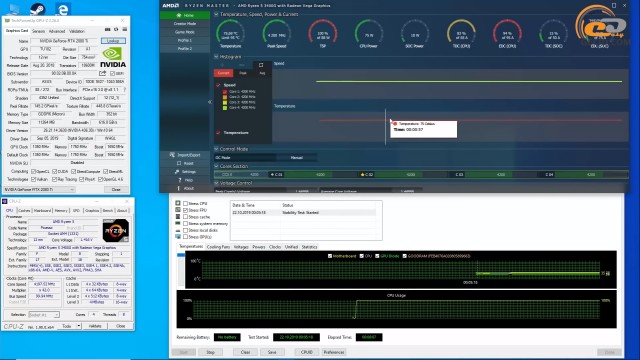Select Game Mode in Ryzen Master
Screen dimensions: 640x360
pyautogui.click(x=185, y=32)
